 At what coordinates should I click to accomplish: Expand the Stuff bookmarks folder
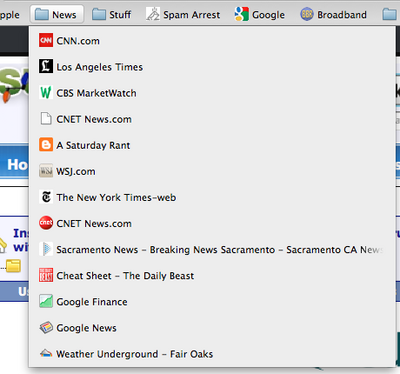pos(111,14)
